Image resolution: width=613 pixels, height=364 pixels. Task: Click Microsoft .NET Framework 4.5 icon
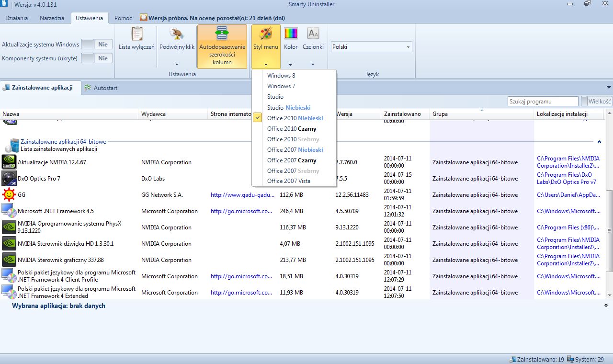pos(9,211)
